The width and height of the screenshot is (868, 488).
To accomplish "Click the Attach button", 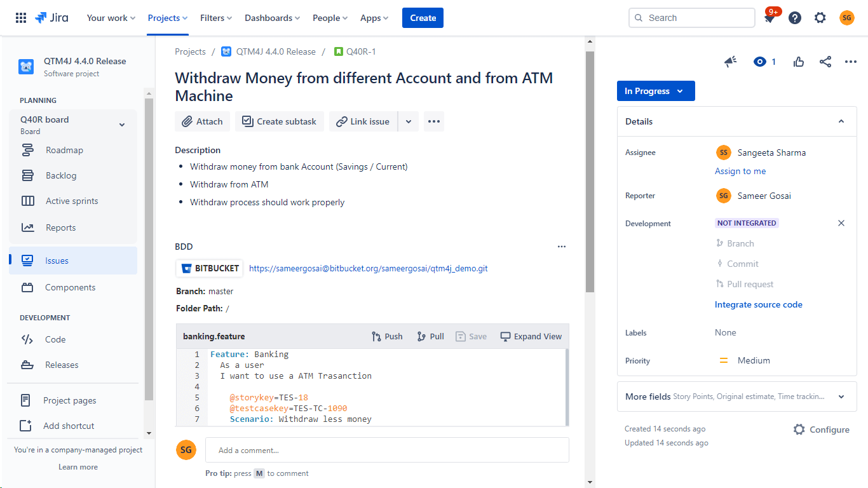I will [202, 121].
